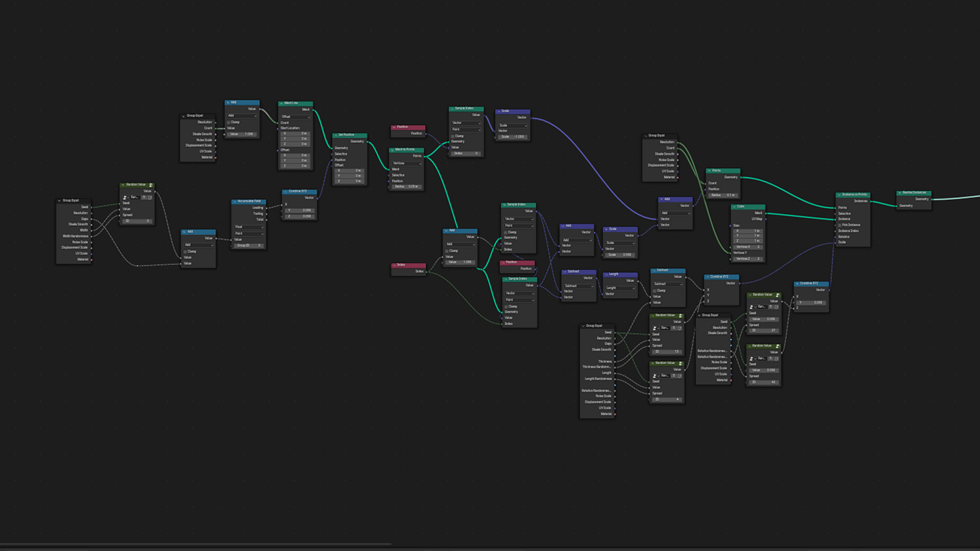Toggle Clamp in Add node feeding Accumulate Field
The width and height of the screenshot is (980, 551).
pyautogui.click(x=186, y=251)
